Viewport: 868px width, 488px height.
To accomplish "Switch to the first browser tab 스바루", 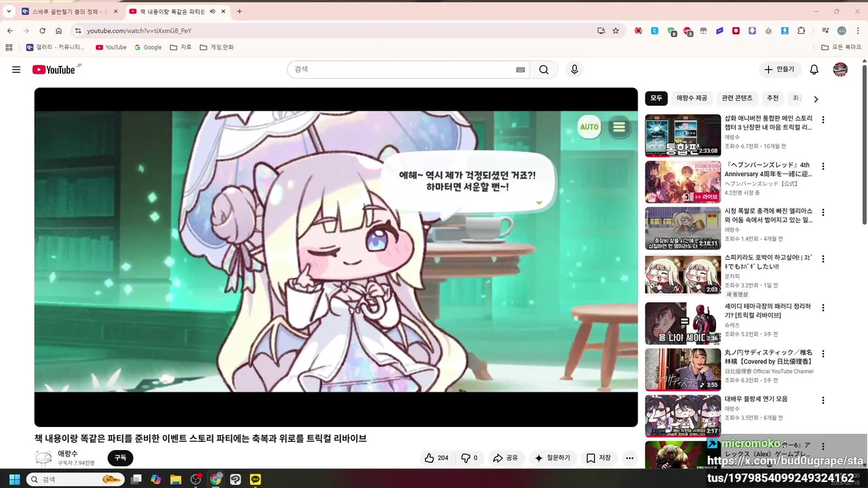I will pyautogui.click(x=69, y=12).
